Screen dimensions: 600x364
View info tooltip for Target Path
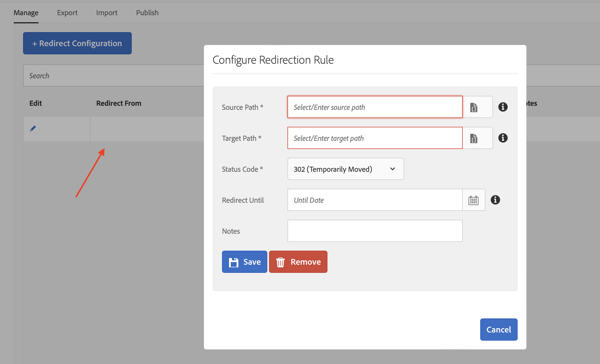[503, 138]
